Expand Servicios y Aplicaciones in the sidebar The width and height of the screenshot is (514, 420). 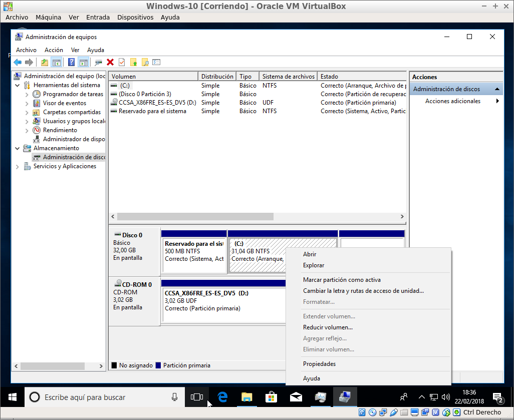pyautogui.click(x=17, y=166)
